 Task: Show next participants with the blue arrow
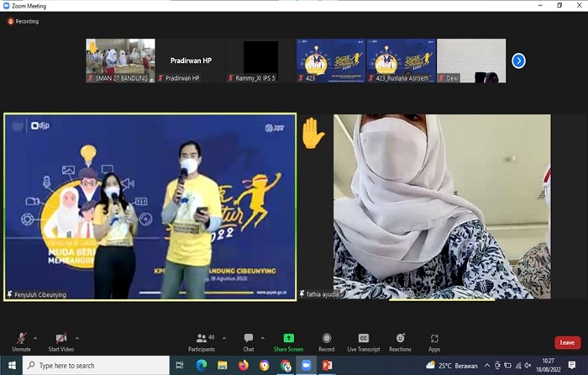tap(518, 61)
